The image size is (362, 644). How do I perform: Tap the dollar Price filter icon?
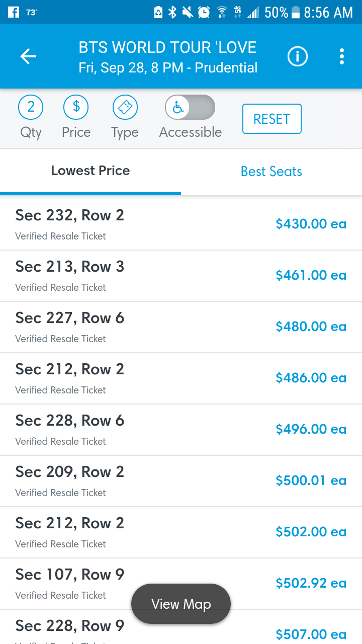click(76, 107)
